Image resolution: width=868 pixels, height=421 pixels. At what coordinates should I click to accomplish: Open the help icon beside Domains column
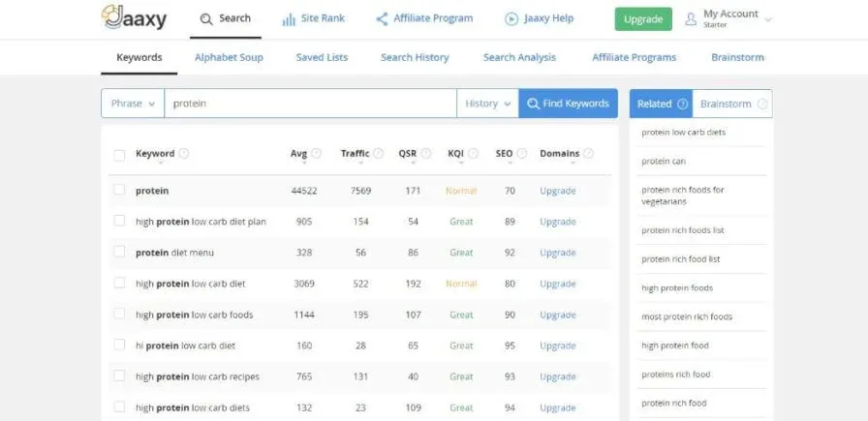pyautogui.click(x=588, y=153)
